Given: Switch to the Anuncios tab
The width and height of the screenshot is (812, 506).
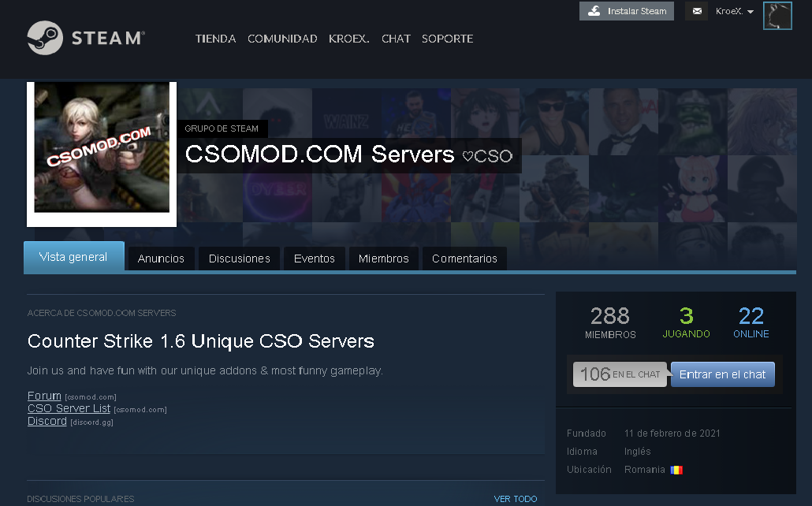Looking at the screenshot, I should (x=161, y=259).
